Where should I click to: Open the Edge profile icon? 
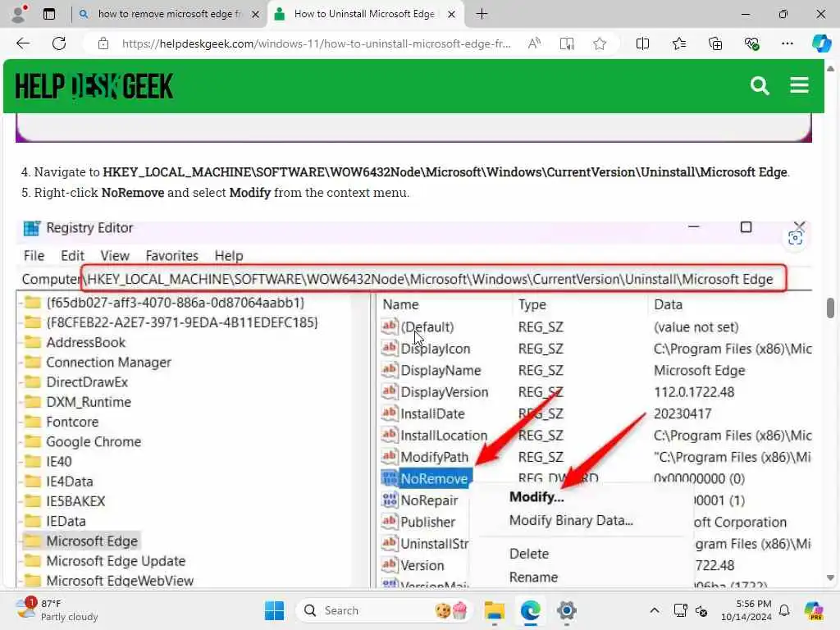pyautogui.click(x=19, y=14)
